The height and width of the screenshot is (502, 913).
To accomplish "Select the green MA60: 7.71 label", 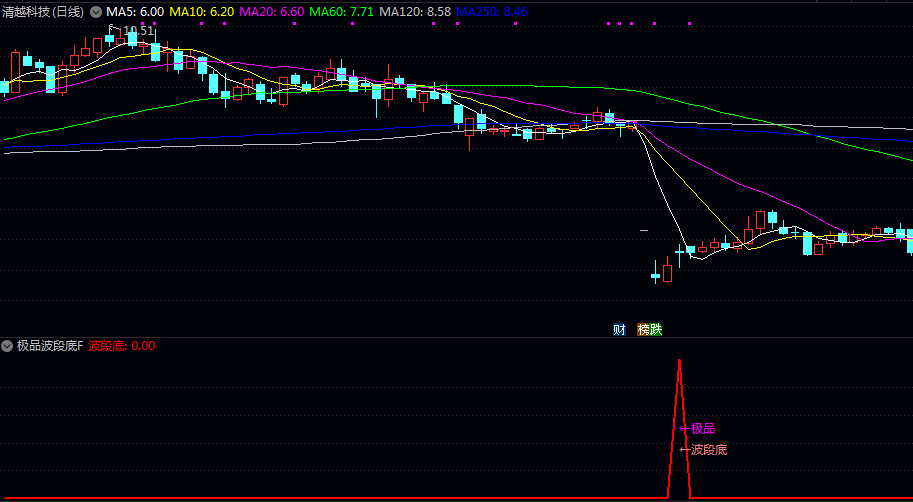I will (341, 12).
